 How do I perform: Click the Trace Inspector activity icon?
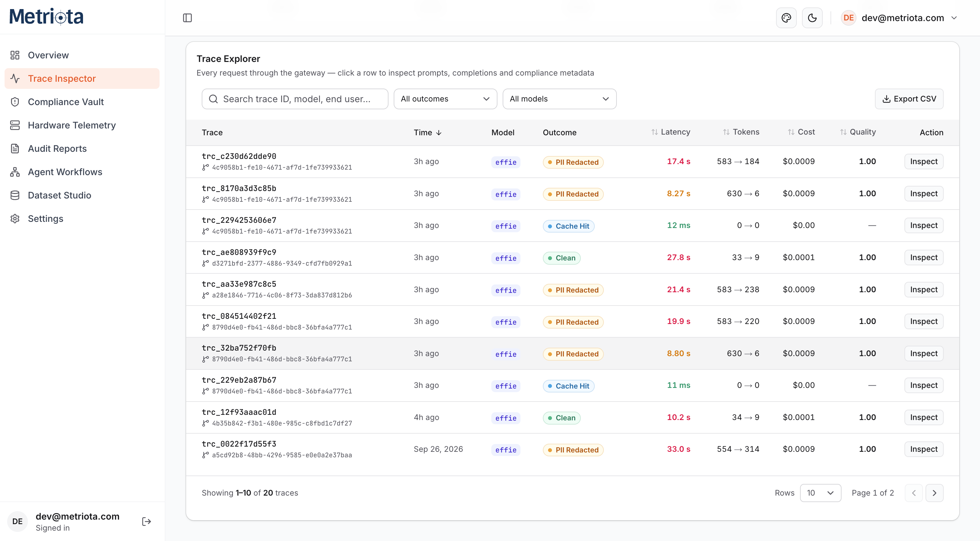tap(15, 78)
